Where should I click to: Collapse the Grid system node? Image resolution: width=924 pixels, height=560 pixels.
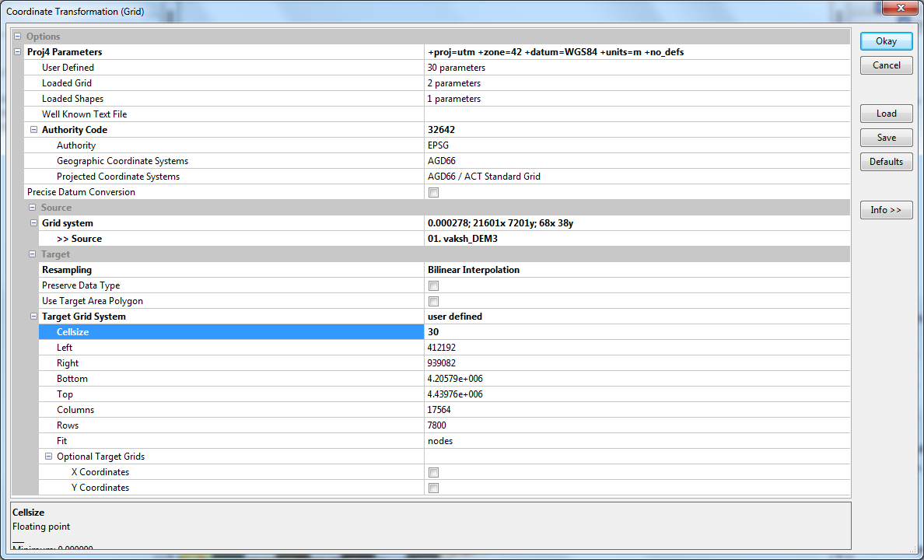pyautogui.click(x=33, y=222)
